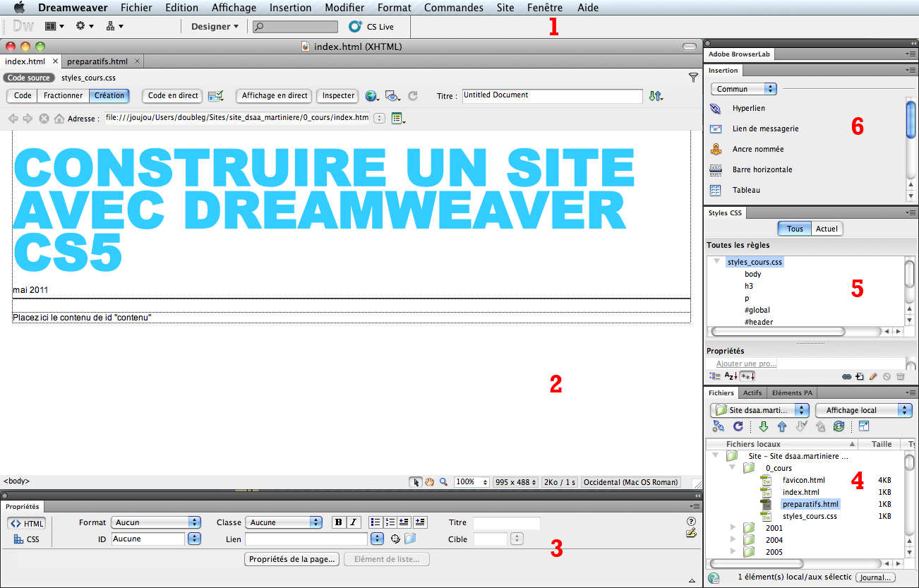Viewport: 919px width, 588px height.
Task: Click the attach style sheet chain icon
Action: 847,377
